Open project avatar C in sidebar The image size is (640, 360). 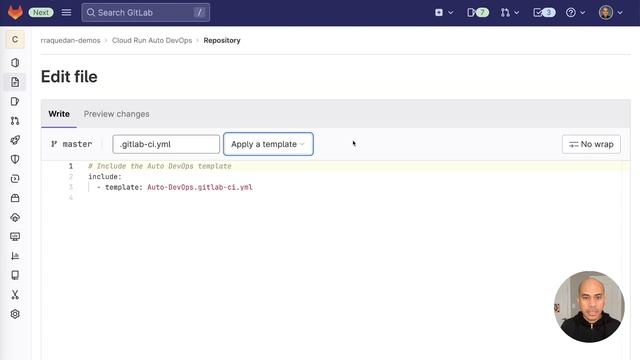point(15,40)
